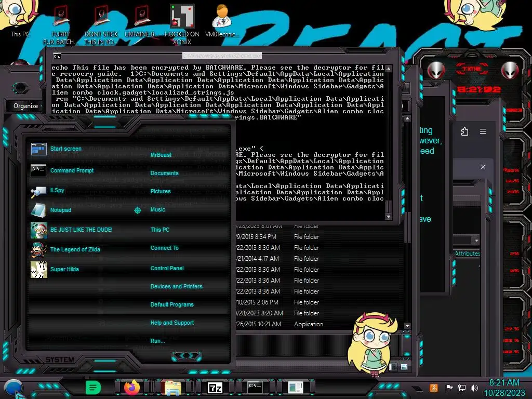Open FURRY FUX.BATCH desktop file
This screenshot has height=399, width=532.
click(x=61, y=25)
